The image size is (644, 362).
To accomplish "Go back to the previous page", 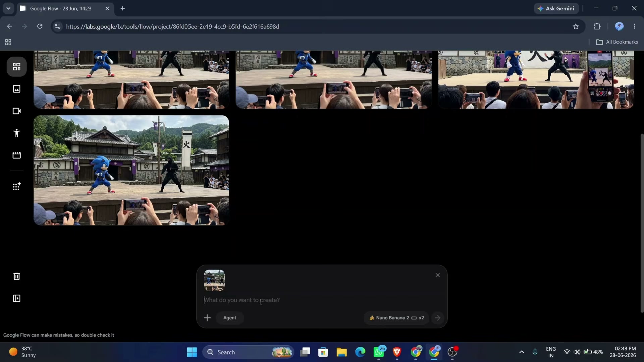I will (9, 26).
